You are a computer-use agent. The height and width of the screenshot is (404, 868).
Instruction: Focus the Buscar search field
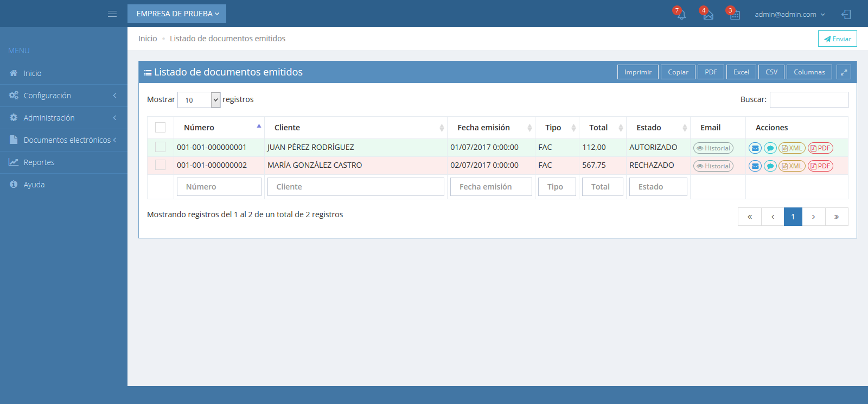(809, 100)
